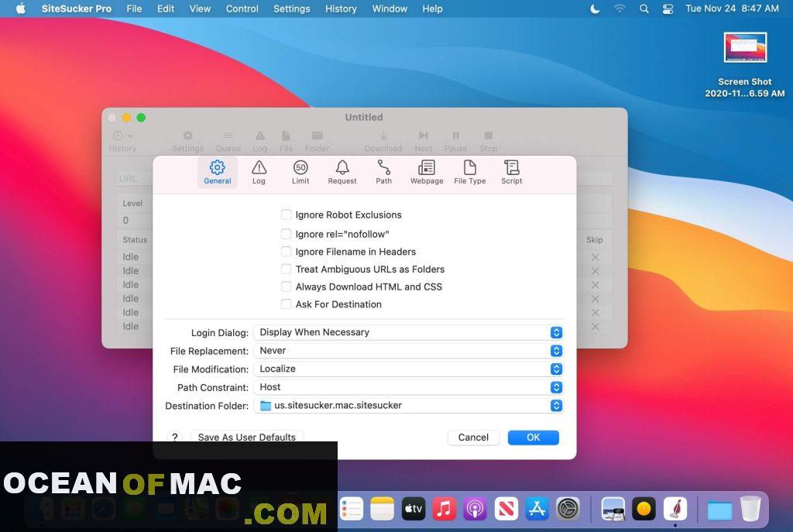Click the Do Not Disturb moon icon
This screenshot has width=793, height=532.
coord(596,9)
